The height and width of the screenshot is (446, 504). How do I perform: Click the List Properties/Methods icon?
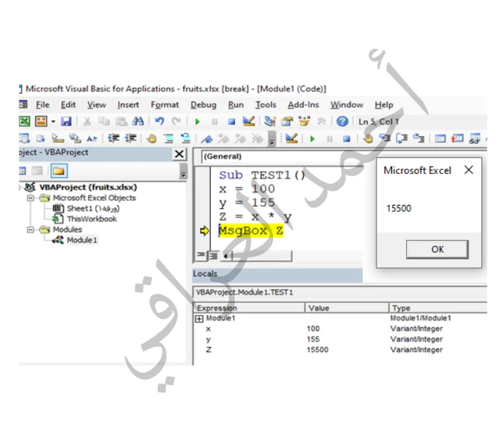pos(24,138)
